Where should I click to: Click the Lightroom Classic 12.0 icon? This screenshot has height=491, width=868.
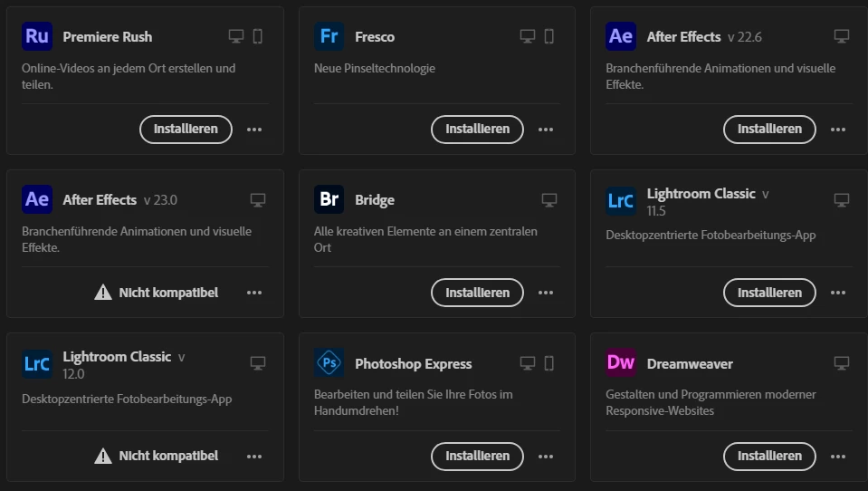click(37, 363)
